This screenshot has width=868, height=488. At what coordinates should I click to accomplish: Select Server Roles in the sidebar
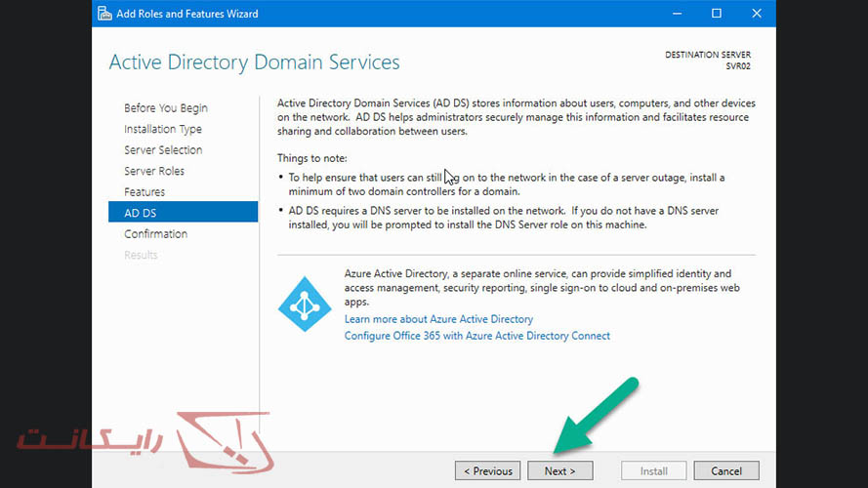click(154, 171)
